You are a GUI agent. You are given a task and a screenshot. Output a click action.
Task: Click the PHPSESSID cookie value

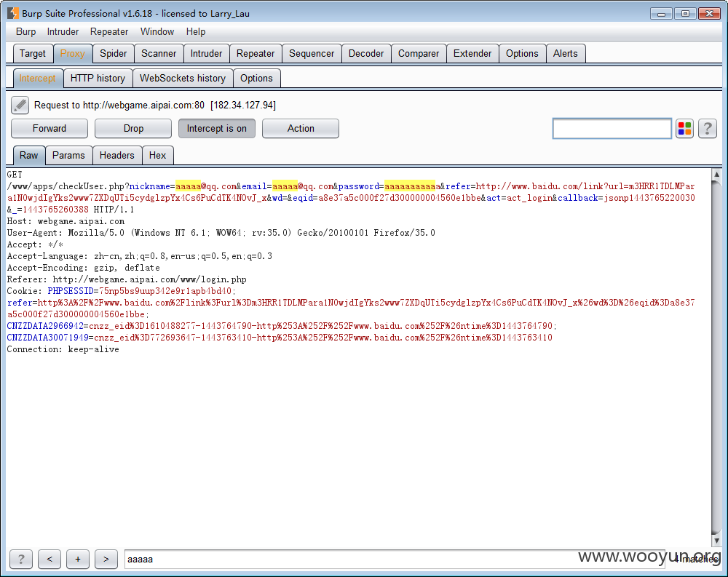tap(165, 291)
